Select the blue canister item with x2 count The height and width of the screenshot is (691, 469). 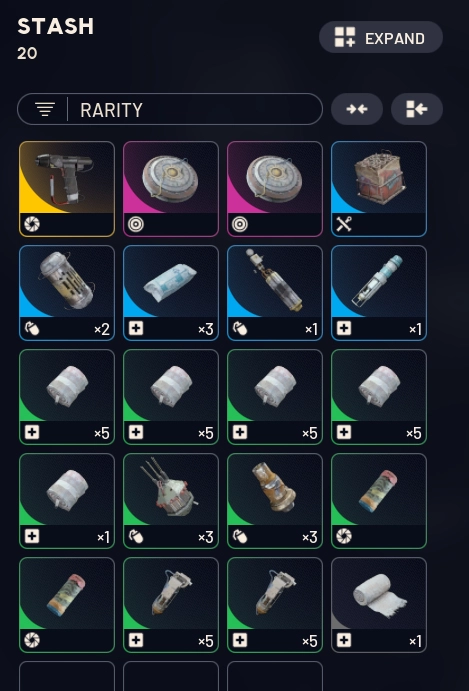[x=67, y=293]
